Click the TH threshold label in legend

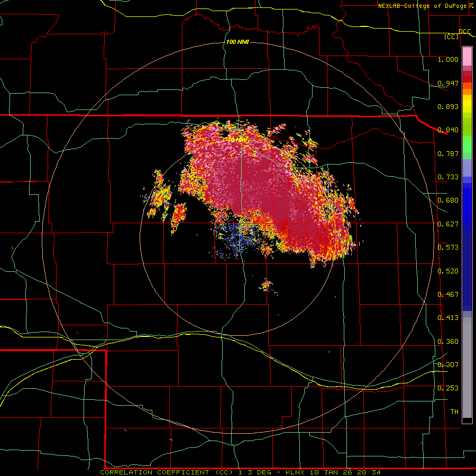click(x=454, y=411)
